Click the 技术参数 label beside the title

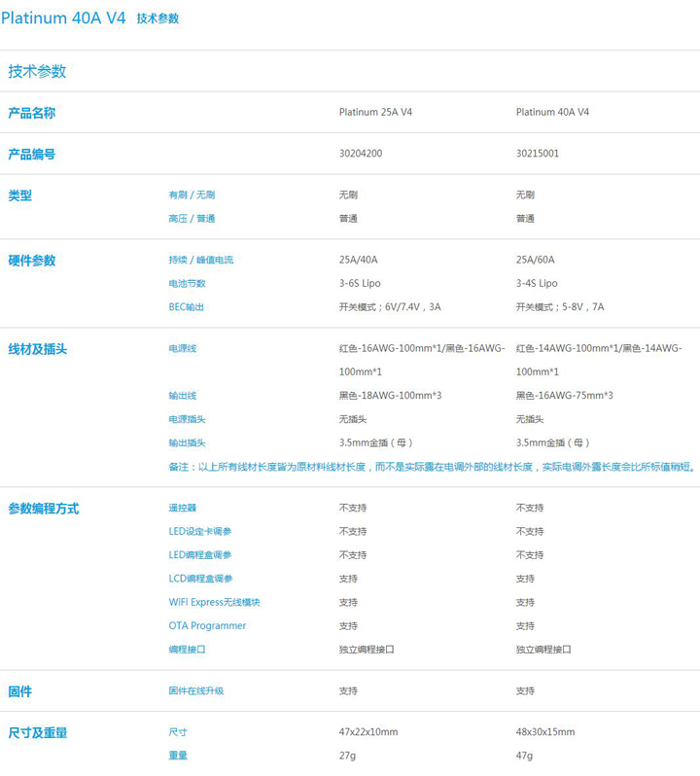click(157, 18)
